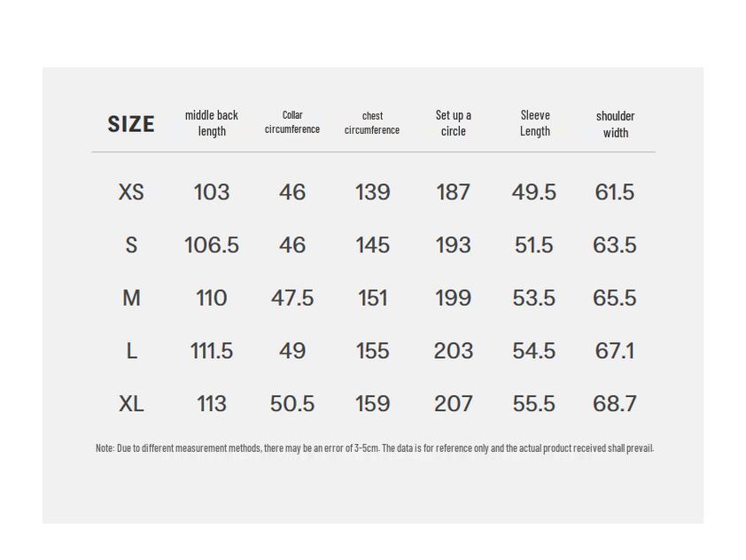Click the L size row label
This screenshot has height=560, width=746.
pos(131,352)
